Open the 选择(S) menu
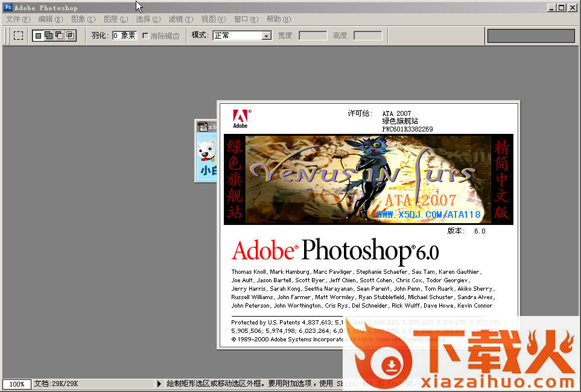Image resolution: width=581 pixels, height=392 pixels. [148, 19]
